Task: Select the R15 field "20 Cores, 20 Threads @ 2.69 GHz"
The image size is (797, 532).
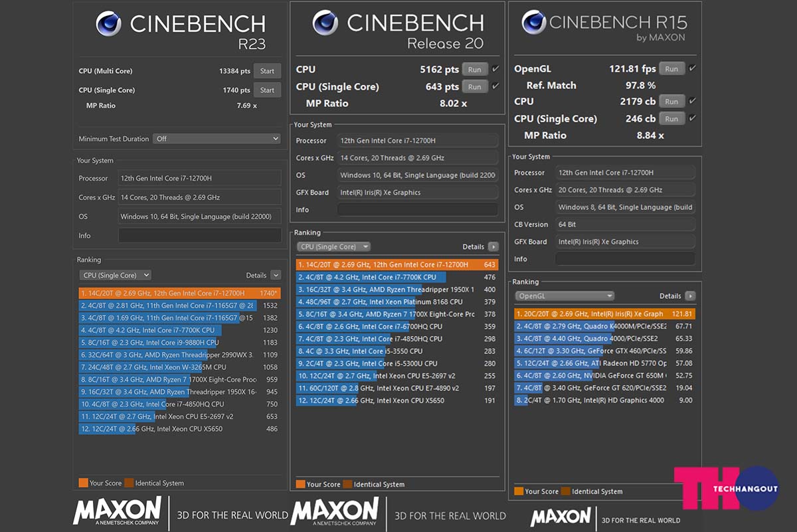Action: pos(626,190)
